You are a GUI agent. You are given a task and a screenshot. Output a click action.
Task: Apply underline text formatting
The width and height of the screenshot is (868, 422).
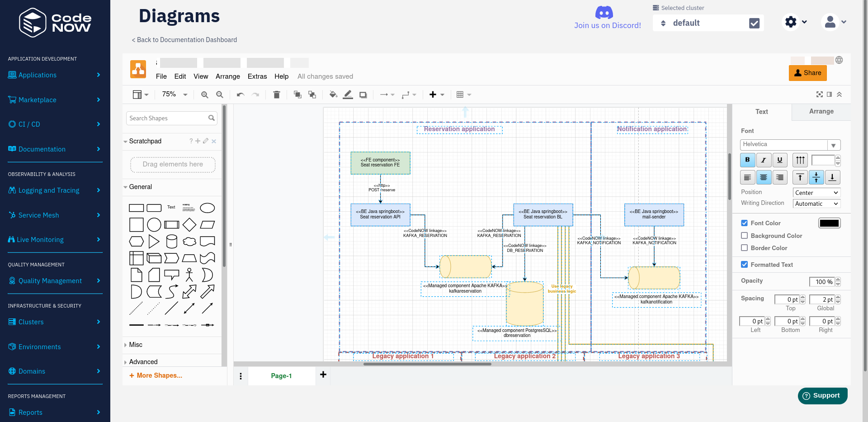[780, 160]
